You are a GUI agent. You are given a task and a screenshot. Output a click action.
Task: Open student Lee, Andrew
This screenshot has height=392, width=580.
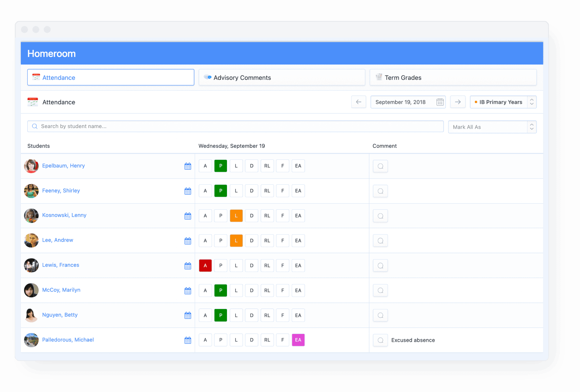(58, 240)
